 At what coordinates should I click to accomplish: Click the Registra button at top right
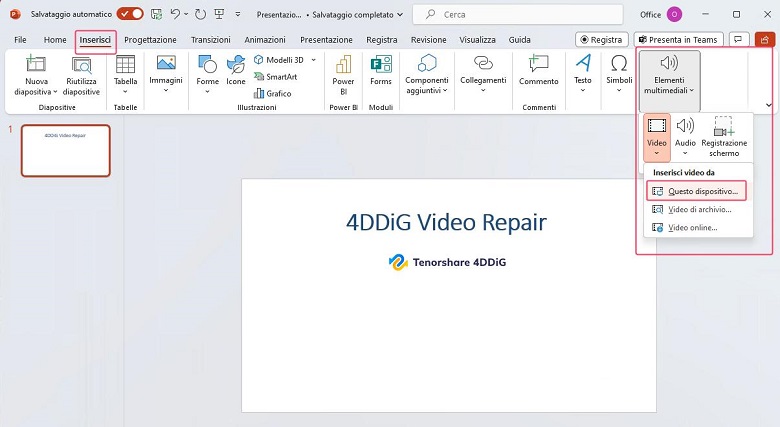(601, 40)
